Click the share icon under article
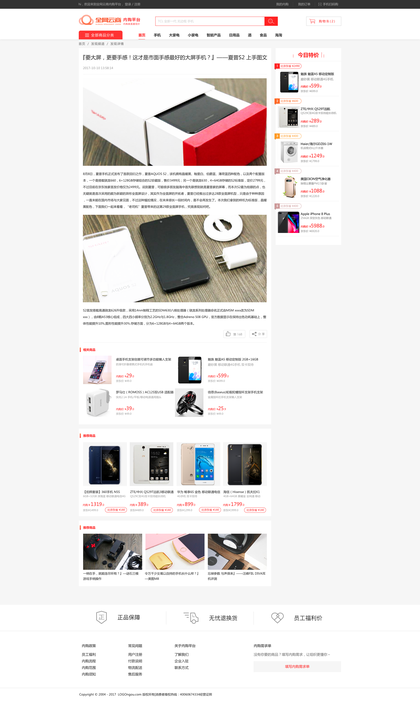The image size is (420, 701). (254, 334)
